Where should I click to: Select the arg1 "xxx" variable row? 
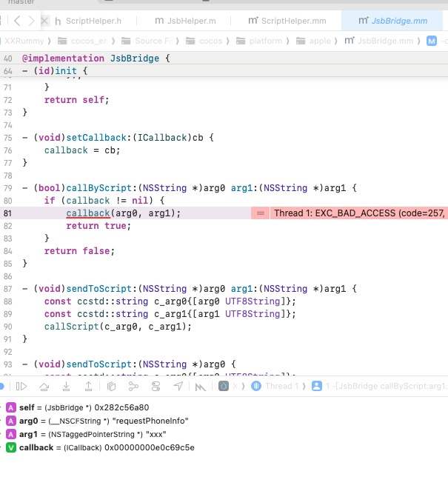(86, 434)
